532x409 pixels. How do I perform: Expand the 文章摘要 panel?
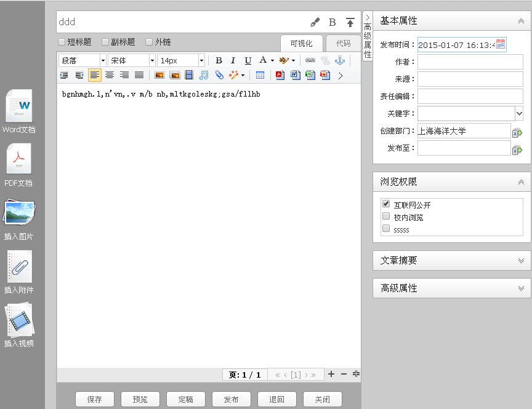click(451, 260)
